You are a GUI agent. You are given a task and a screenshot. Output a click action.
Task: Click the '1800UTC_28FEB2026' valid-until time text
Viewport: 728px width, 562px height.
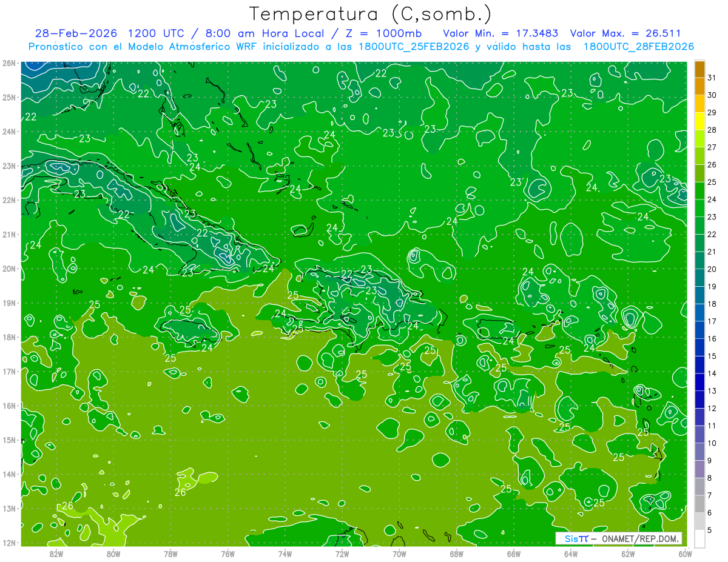pyautogui.click(x=639, y=46)
